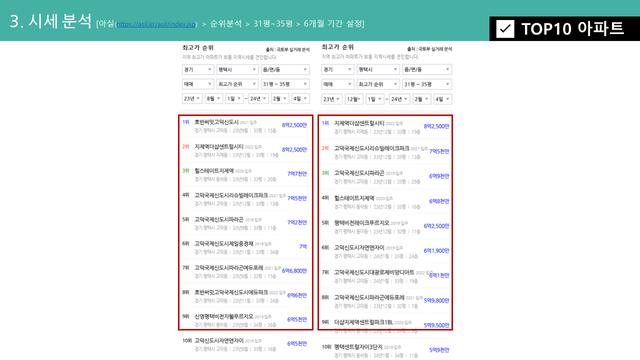Click the TOP10 아파트 label text
This screenshot has width=640, height=360.
573,29
